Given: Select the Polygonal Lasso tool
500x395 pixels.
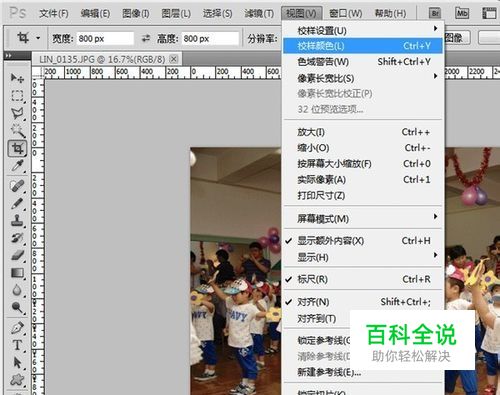Looking at the screenshot, I should [x=17, y=114].
